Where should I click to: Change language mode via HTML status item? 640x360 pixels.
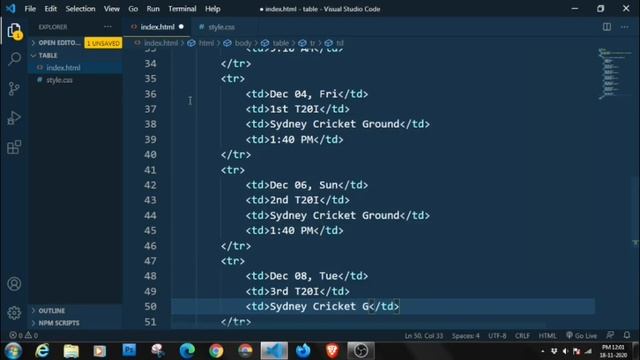tap(547, 336)
